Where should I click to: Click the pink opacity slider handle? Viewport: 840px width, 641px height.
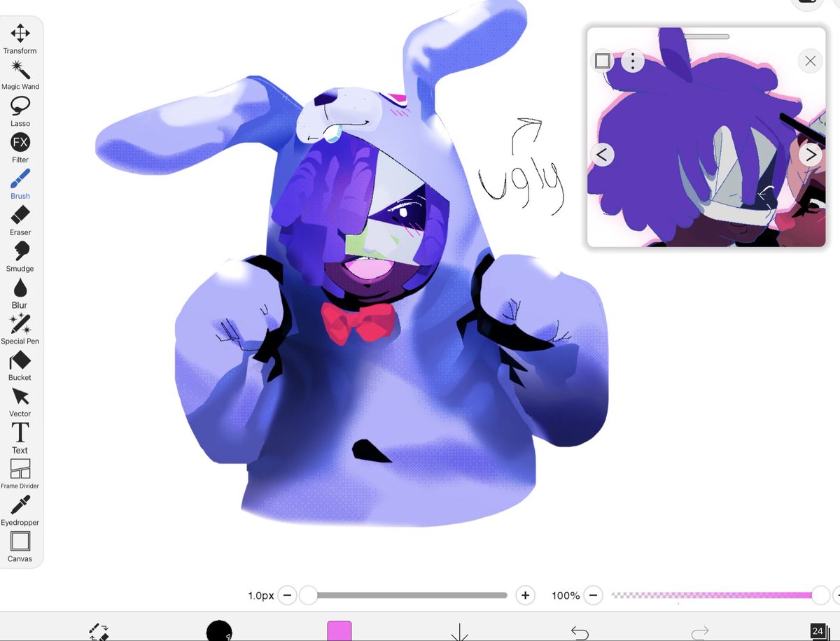[820, 596]
